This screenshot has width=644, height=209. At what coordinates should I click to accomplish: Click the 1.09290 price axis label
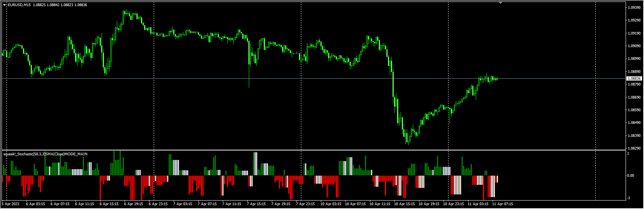point(634,20)
